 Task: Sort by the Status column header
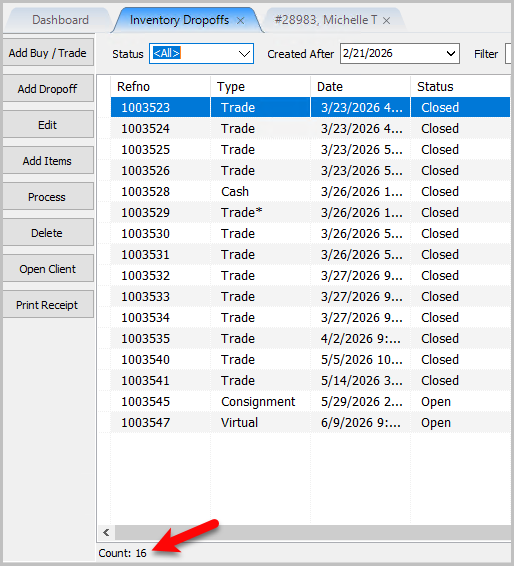click(x=461, y=87)
